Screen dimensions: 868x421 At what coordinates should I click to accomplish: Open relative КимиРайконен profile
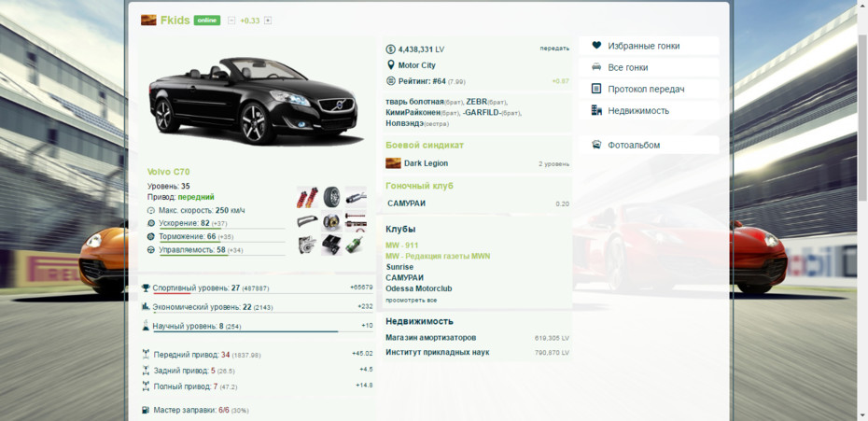tap(413, 112)
